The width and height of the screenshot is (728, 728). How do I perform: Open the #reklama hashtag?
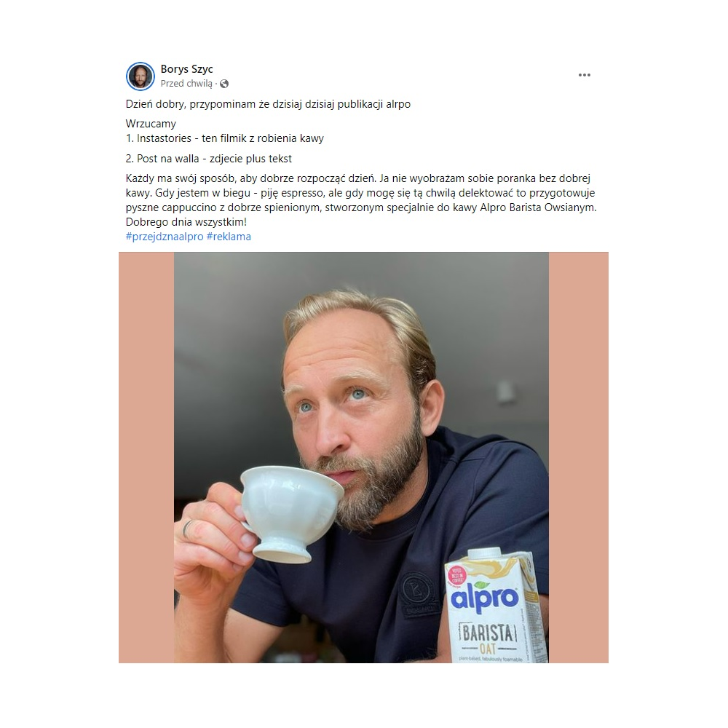pyautogui.click(x=229, y=237)
